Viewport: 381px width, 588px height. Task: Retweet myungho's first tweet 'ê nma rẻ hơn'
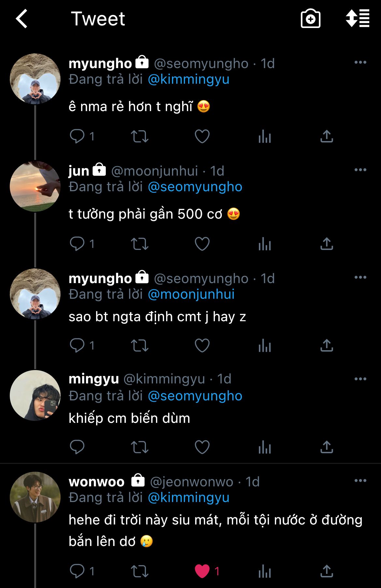tap(139, 136)
